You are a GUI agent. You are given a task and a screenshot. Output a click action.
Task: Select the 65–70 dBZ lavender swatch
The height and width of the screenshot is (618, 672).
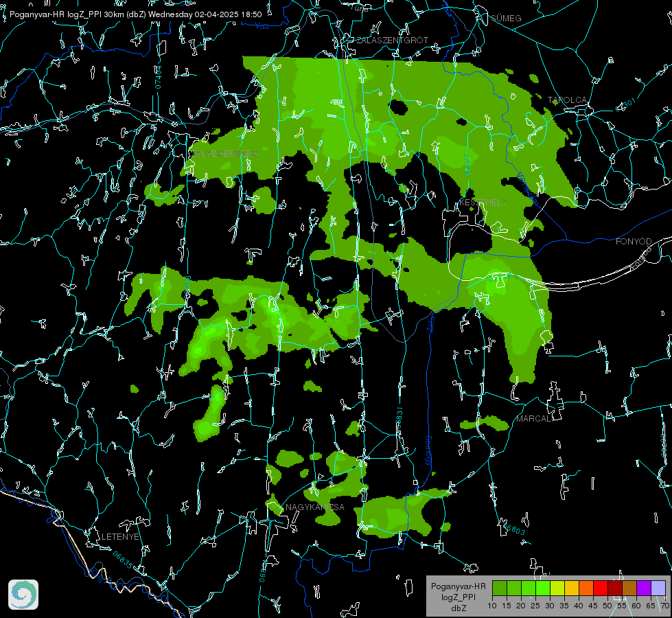658,588
